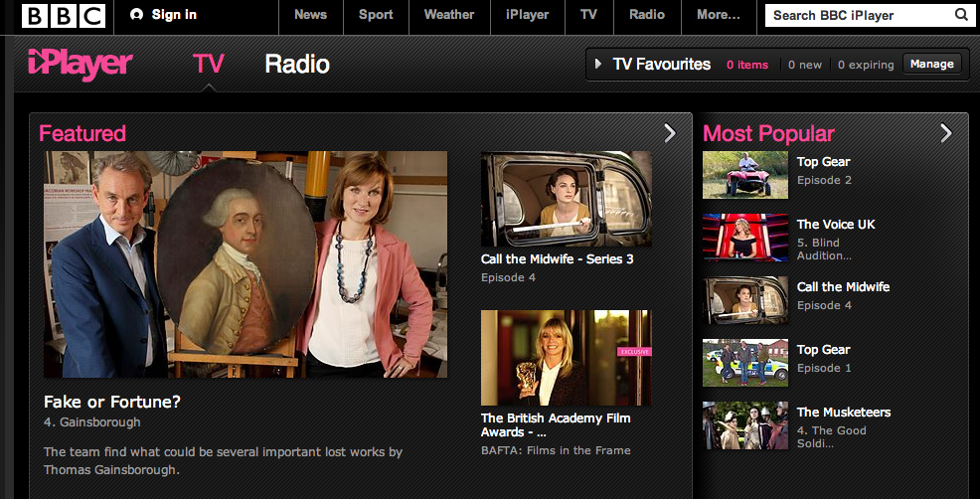Viewport: 980px width, 499px height.
Task: Click the 0 new counter
Action: tap(805, 65)
